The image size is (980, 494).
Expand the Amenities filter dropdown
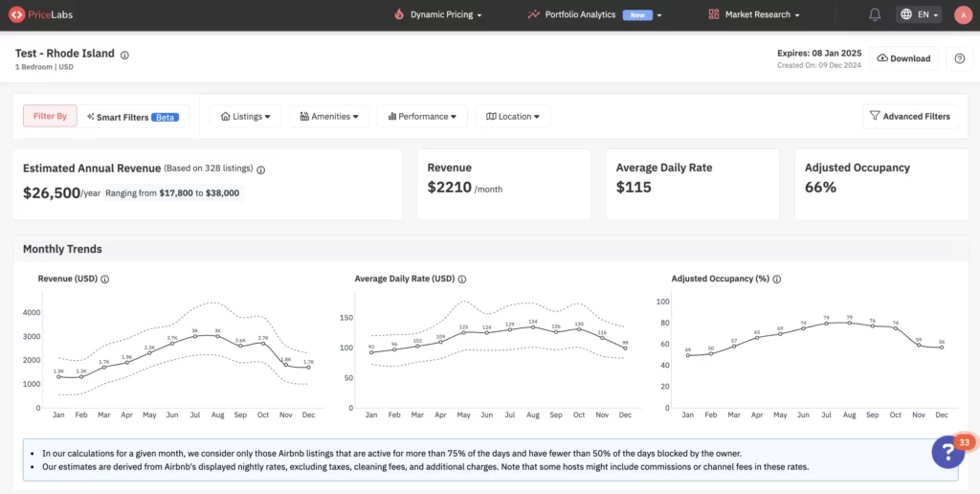tap(327, 117)
